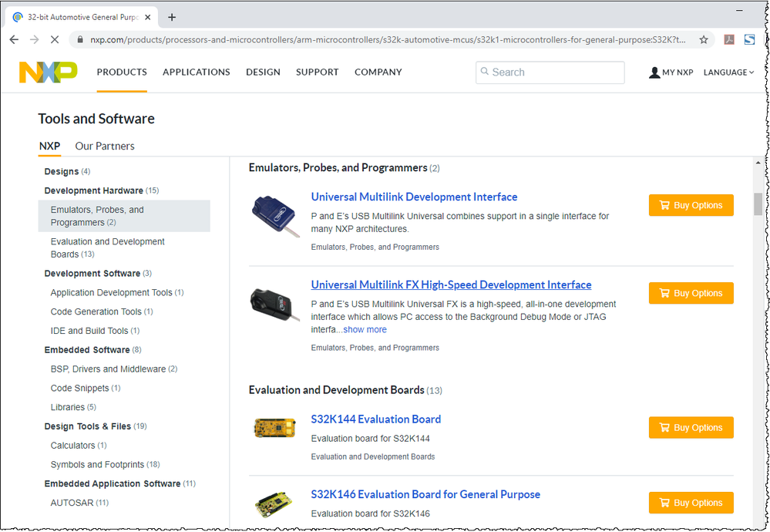Select Code Generation Tools filter
The image size is (770, 532).
pos(102,312)
